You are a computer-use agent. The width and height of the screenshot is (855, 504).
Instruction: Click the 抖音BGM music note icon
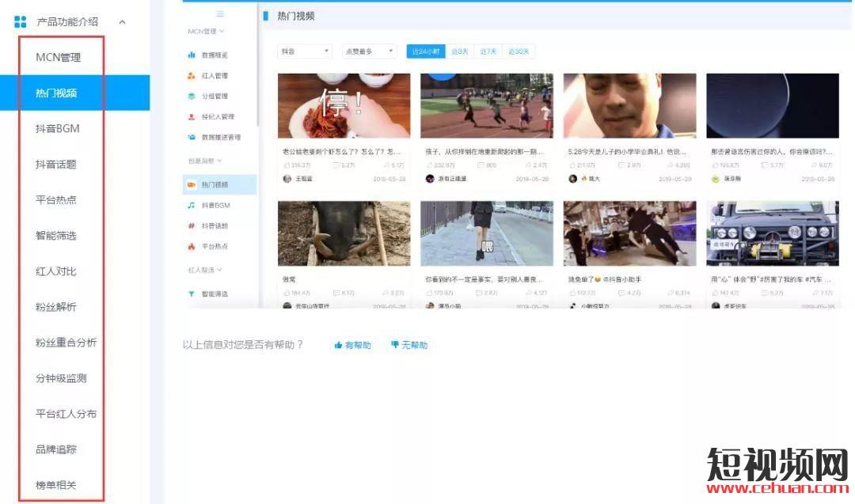(191, 205)
